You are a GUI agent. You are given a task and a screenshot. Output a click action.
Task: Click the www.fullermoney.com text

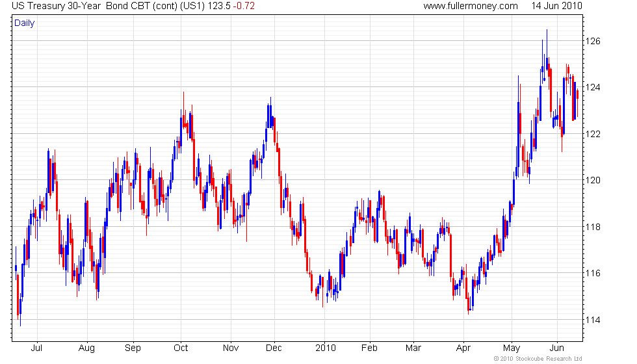pyautogui.click(x=471, y=6)
